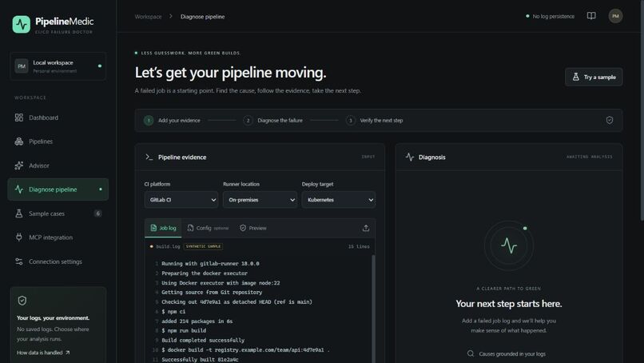Switch to the Preview tab

pos(253,228)
